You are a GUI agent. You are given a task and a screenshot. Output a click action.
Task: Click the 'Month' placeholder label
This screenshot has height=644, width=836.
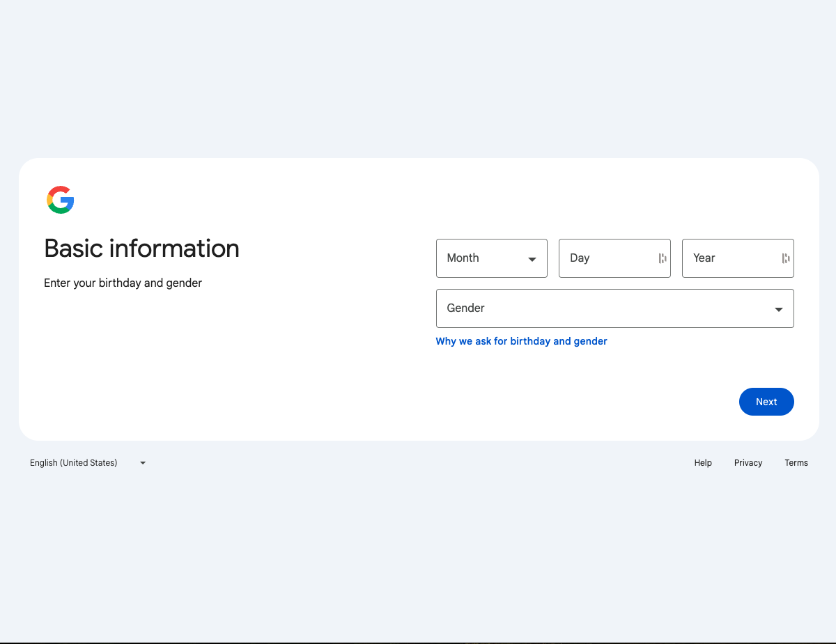[x=463, y=258]
